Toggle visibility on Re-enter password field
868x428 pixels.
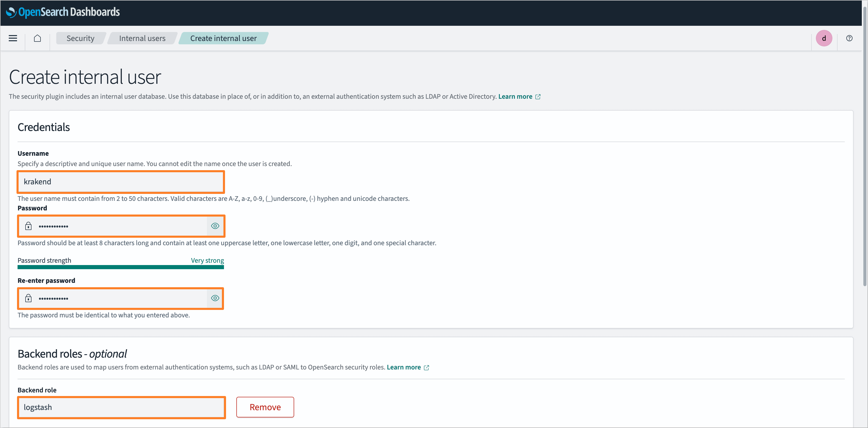[x=215, y=298]
